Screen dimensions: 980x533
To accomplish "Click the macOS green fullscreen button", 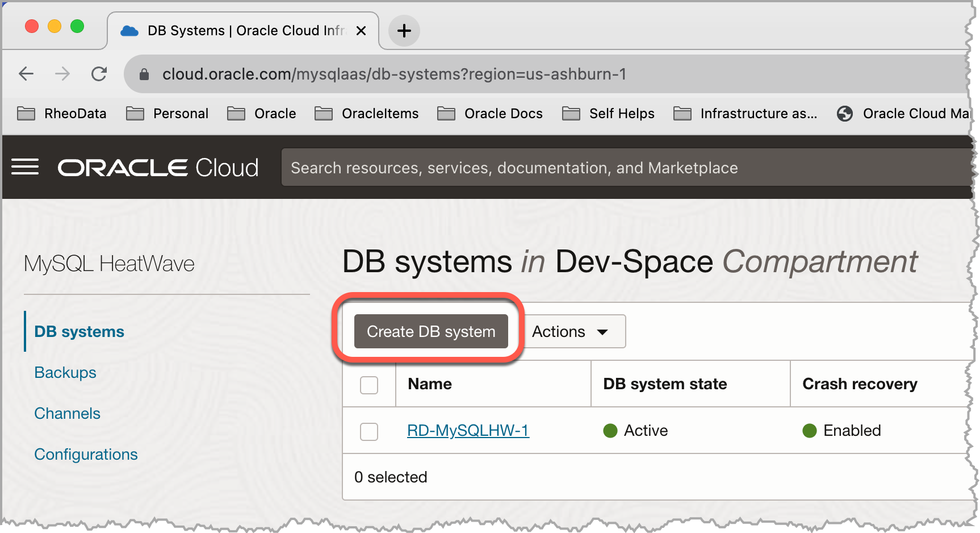I will pyautogui.click(x=77, y=26).
